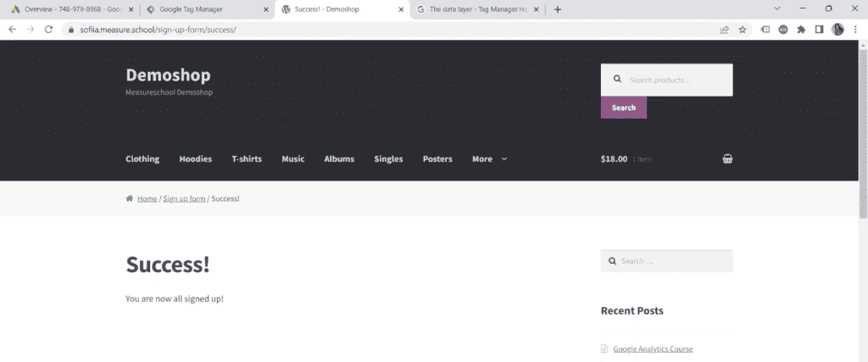Open the tab search chevron

click(x=777, y=8)
